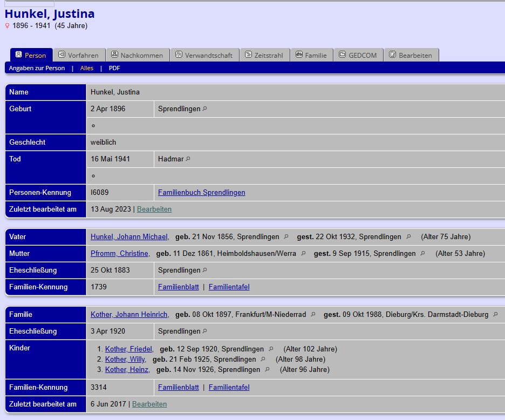Image resolution: width=505 pixels, height=420 pixels.
Task: Click the Person tab icon
Action: (x=19, y=55)
